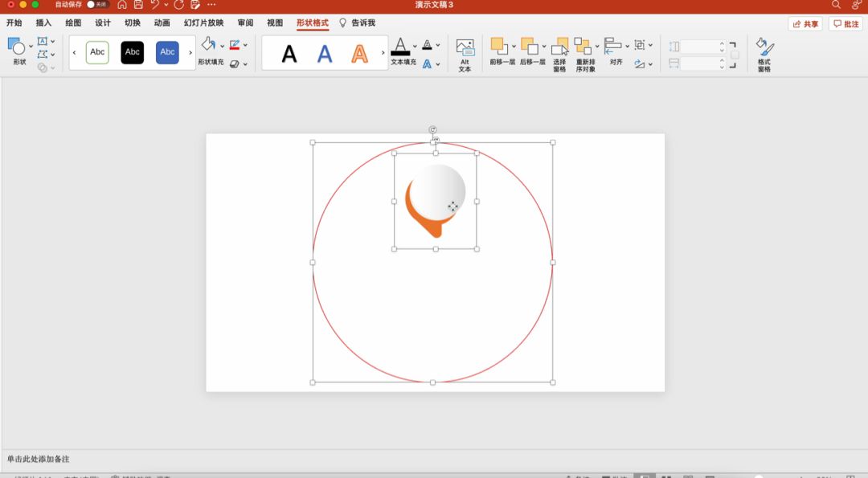Image resolution: width=868 pixels, height=478 pixels.
Task: Click the shape effects icon
Action: point(235,64)
